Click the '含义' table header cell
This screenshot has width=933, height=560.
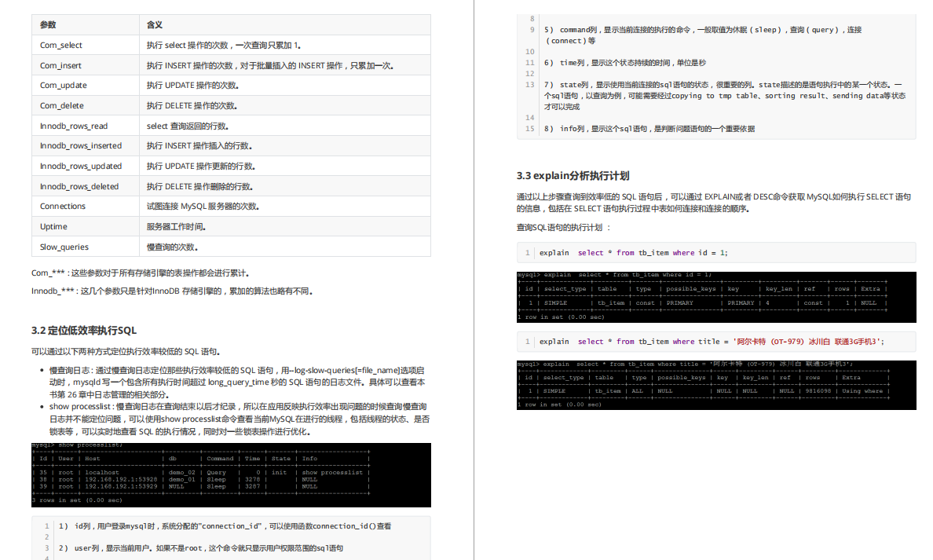click(x=285, y=25)
